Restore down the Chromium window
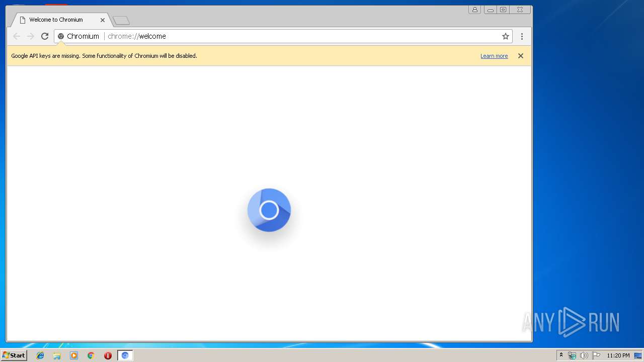The width and height of the screenshot is (644, 362). 503,10
